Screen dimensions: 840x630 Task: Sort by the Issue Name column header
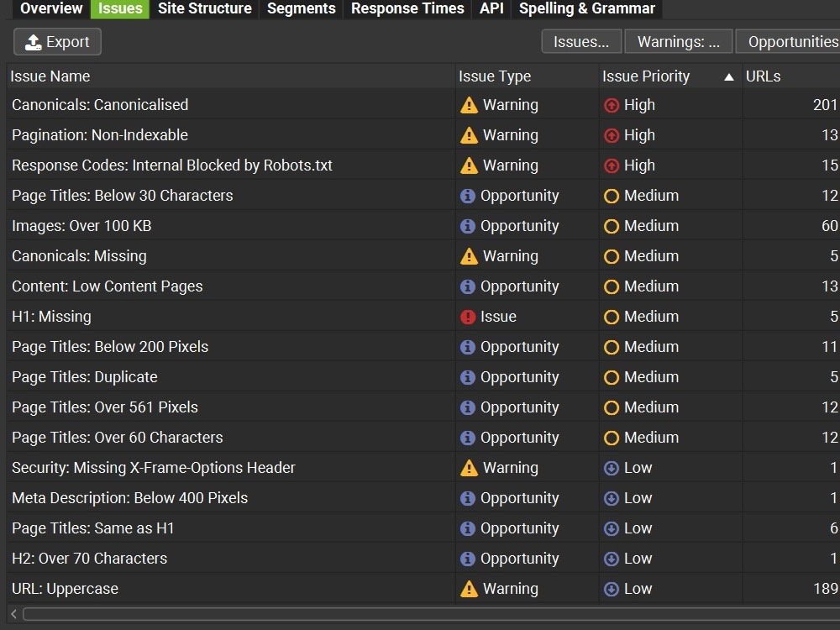[230, 76]
